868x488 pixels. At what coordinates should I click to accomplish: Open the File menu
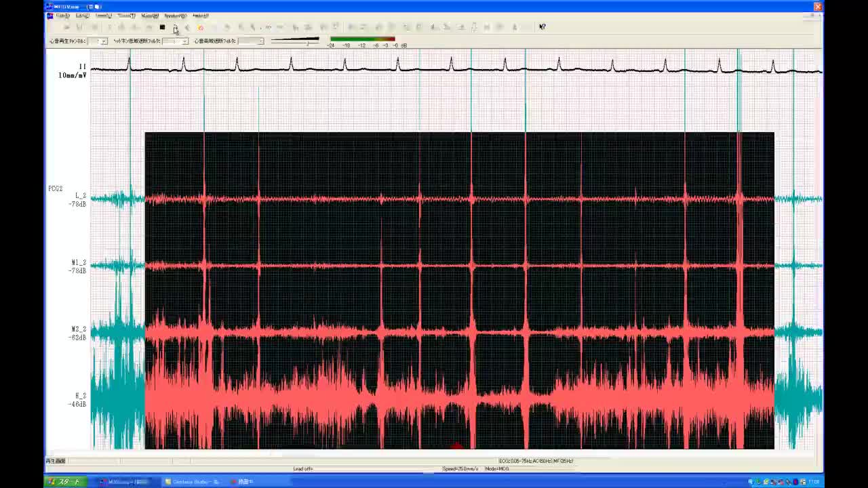click(62, 16)
